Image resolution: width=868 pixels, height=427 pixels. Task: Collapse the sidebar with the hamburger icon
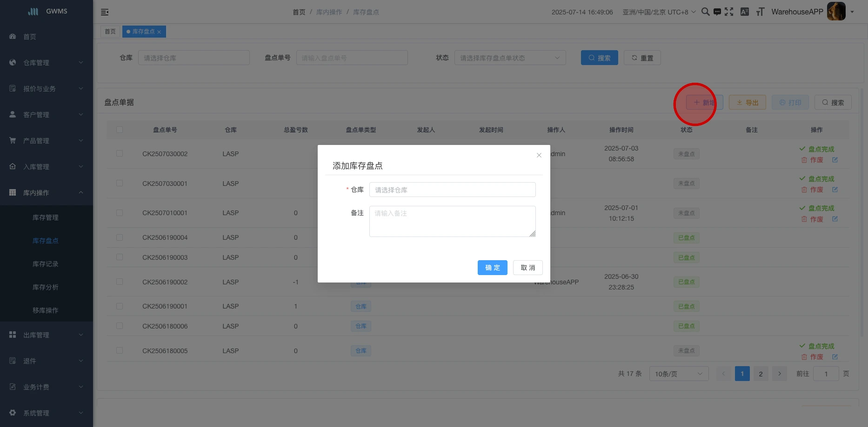pyautogui.click(x=105, y=12)
